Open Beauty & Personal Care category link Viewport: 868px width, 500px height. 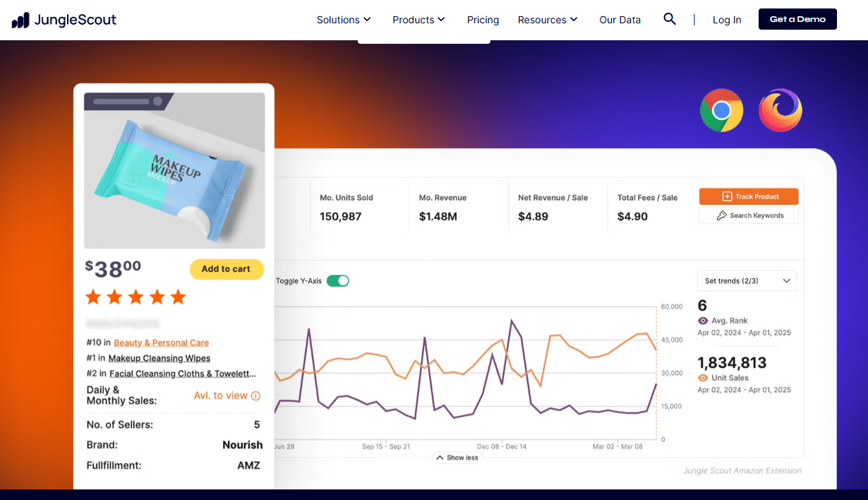pos(162,343)
